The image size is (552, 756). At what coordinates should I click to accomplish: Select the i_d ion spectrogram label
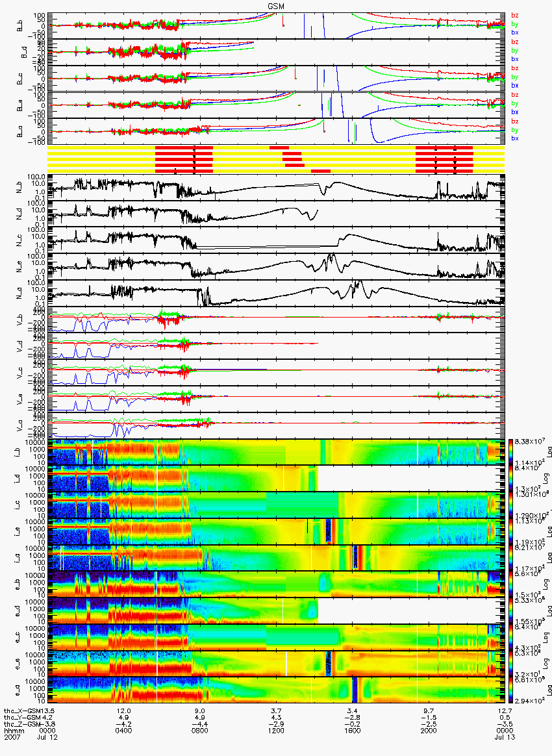coord(17,479)
